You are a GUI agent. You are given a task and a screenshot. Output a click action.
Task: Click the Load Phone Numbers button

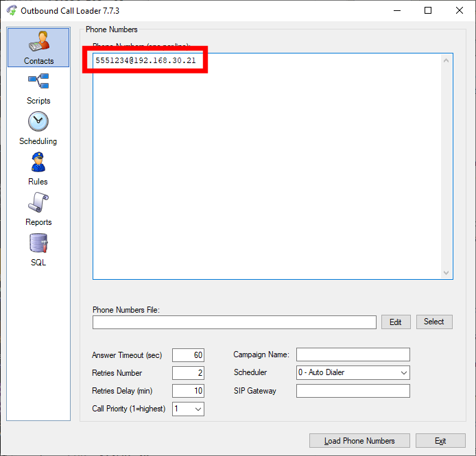coord(359,441)
